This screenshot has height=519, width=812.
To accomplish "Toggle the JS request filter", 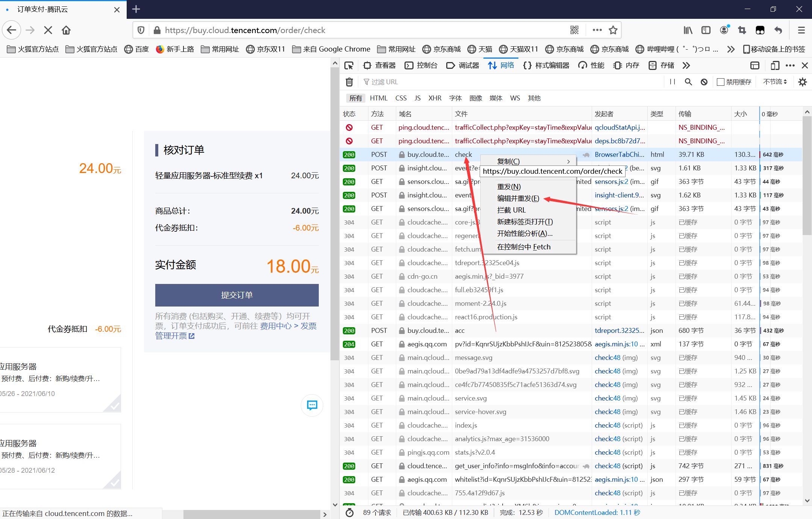I will (x=417, y=98).
